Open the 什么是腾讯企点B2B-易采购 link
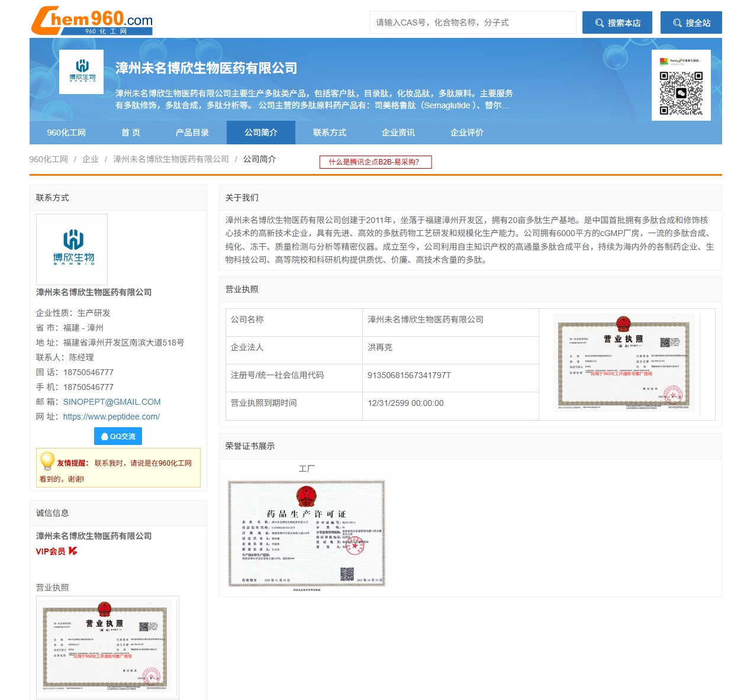 pyautogui.click(x=375, y=162)
